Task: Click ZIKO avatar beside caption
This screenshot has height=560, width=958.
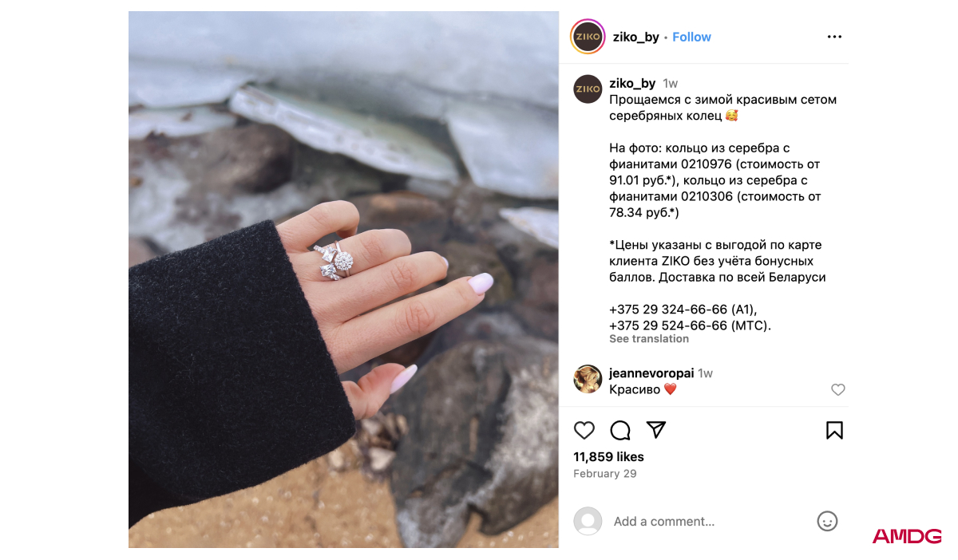Action: point(588,89)
